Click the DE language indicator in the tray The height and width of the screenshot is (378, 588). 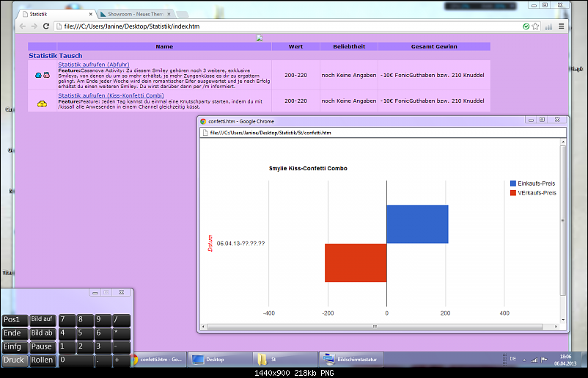pos(512,359)
